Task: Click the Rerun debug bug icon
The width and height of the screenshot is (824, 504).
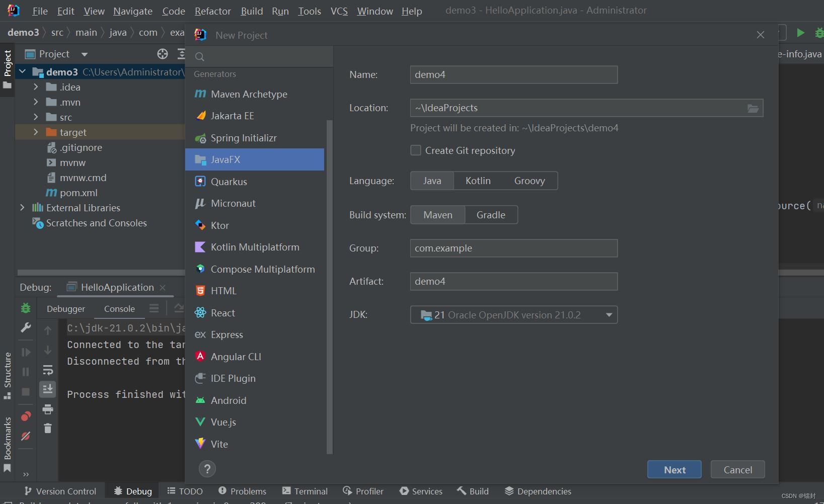Action: (x=26, y=308)
